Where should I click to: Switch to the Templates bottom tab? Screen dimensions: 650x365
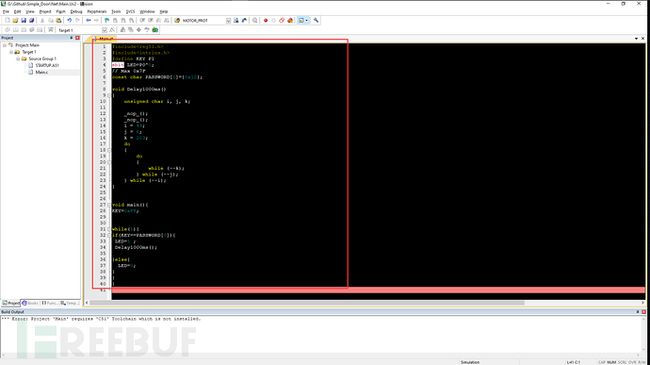click(x=70, y=303)
